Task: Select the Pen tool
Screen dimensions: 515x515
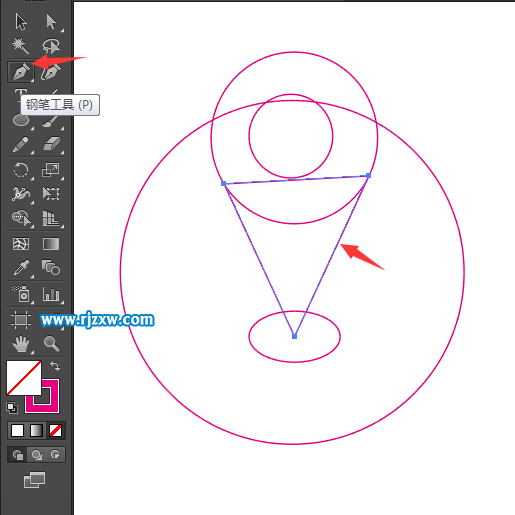Action: pos(21,72)
